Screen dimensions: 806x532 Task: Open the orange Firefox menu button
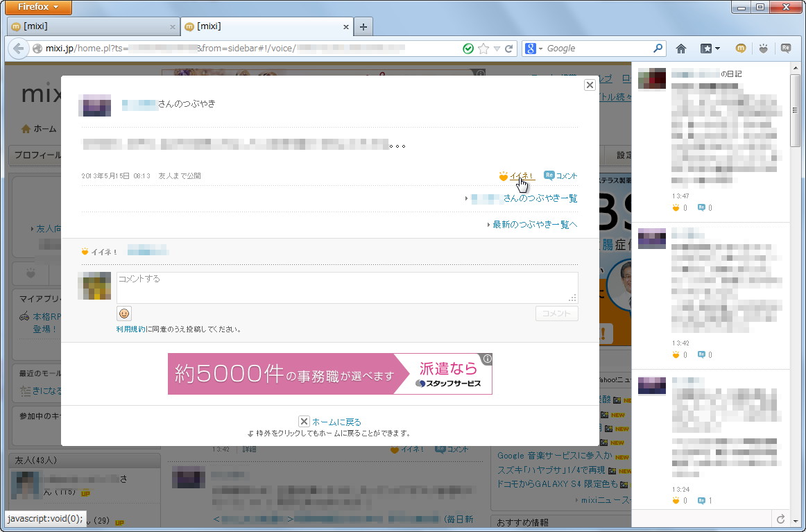(37, 7)
